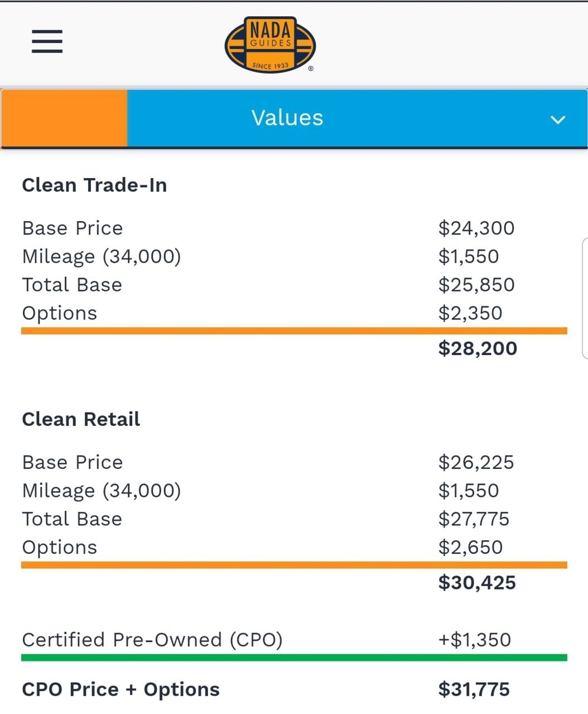Click the Clean Retail heading

click(x=81, y=419)
